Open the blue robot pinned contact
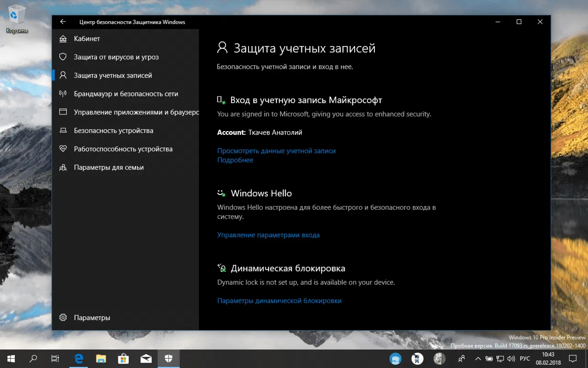This screenshot has width=588, height=368. tap(395, 358)
